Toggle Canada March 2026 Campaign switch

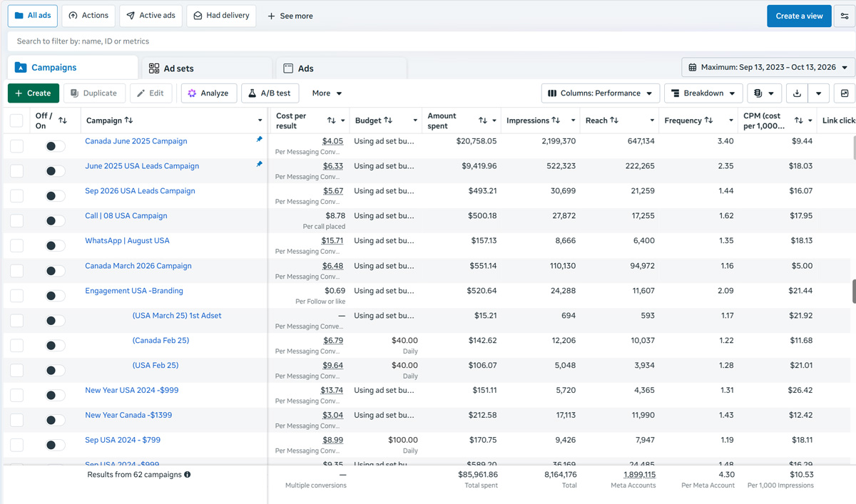pos(55,271)
